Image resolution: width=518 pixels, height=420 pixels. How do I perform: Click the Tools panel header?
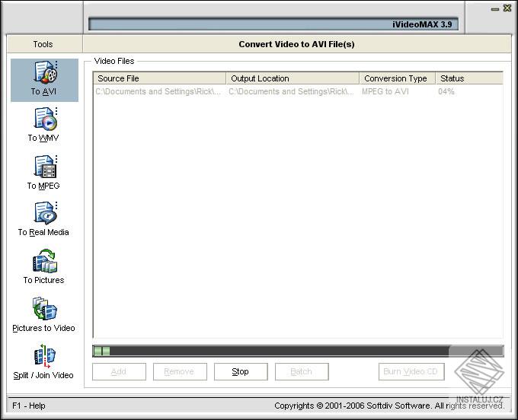click(x=43, y=44)
